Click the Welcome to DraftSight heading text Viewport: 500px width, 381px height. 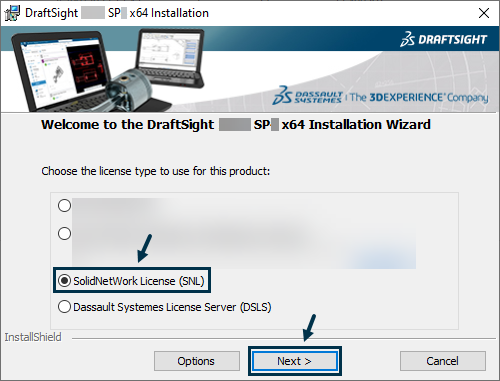click(x=236, y=125)
